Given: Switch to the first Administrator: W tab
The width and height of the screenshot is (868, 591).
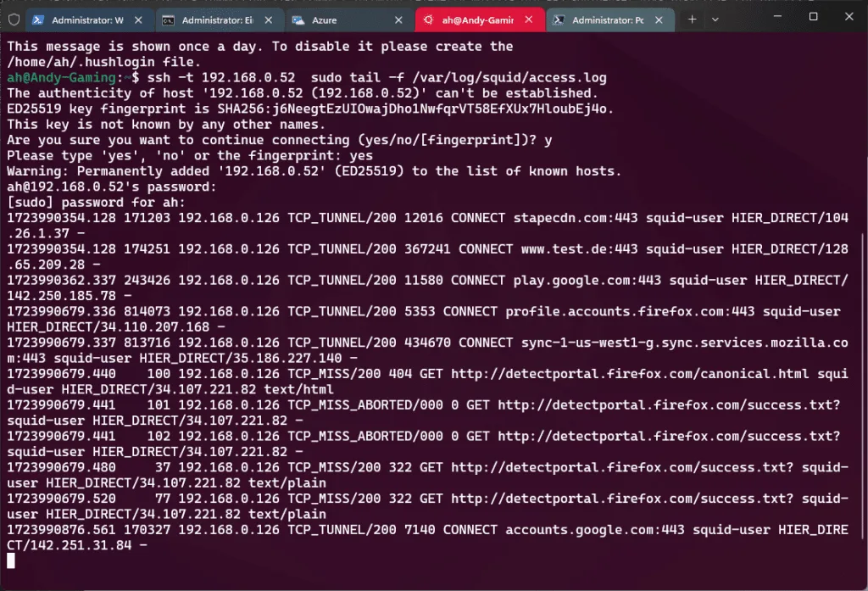Looking at the screenshot, I should pyautogui.click(x=87, y=20).
